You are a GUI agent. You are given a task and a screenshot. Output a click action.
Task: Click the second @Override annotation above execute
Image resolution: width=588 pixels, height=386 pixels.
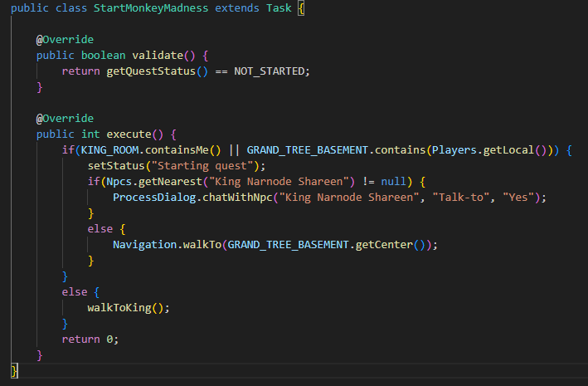[65, 118]
